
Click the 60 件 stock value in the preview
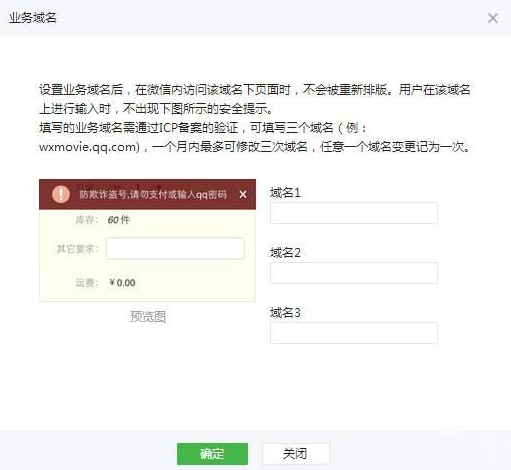(x=118, y=220)
